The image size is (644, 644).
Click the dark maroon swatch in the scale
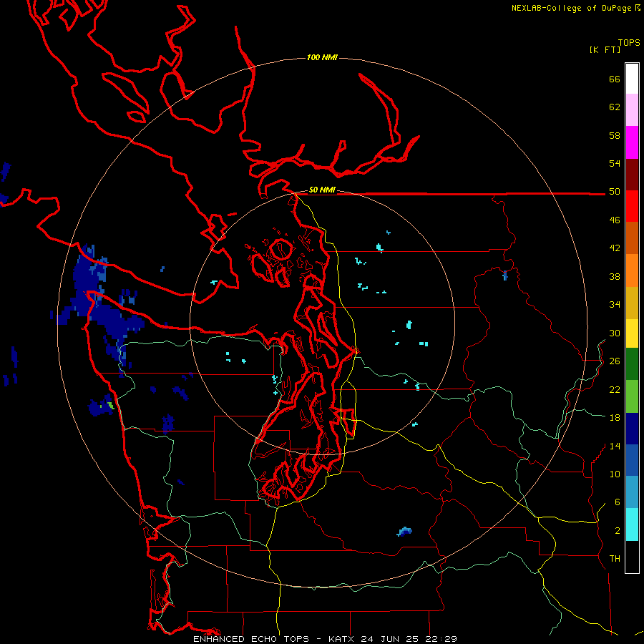click(x=632, y=175)
